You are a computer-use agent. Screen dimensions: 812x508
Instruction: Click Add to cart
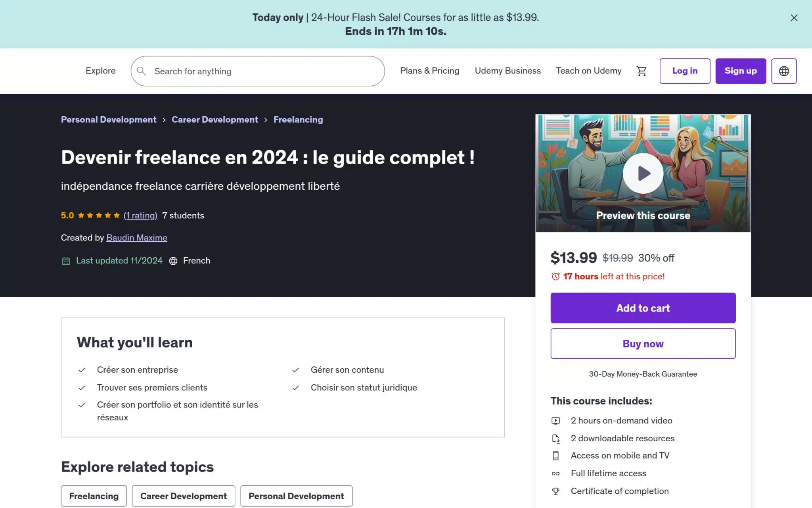point(643,308)
